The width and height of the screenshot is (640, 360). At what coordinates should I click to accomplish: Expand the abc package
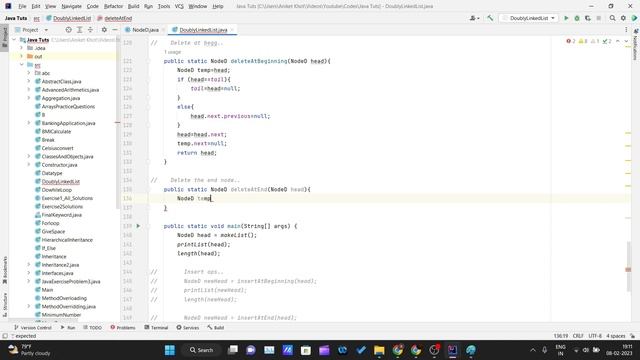(x=29, y=73)
